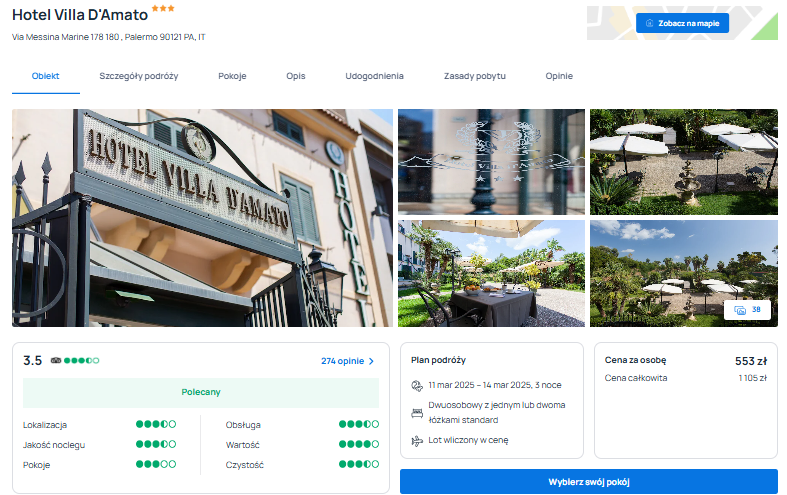This screenshot has width=787, height=495.
Task: Click the Jakość noclegu rating bubbles
Action: [x=156, y=444]
